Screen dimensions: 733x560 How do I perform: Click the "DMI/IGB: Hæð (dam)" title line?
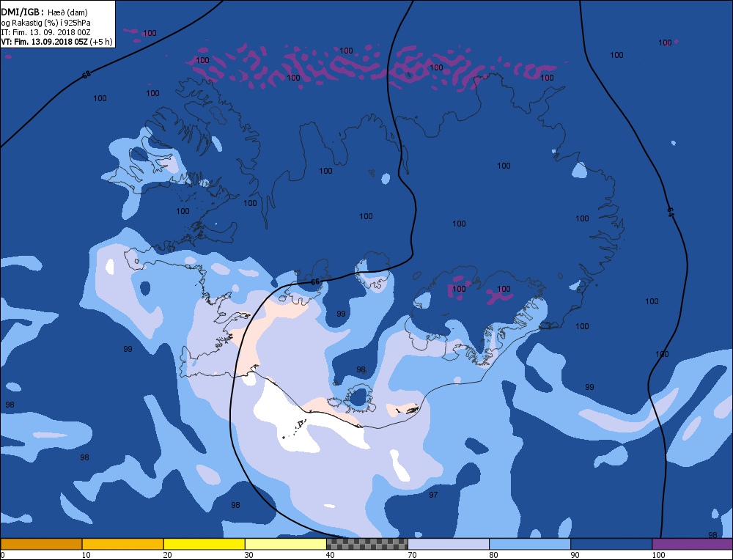[x=45, y=12]
